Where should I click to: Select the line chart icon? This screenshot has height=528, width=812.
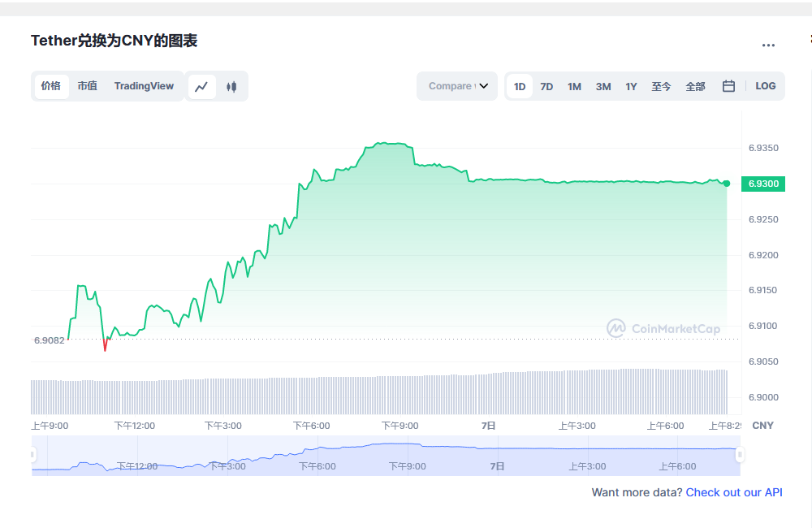pos(201,86)
